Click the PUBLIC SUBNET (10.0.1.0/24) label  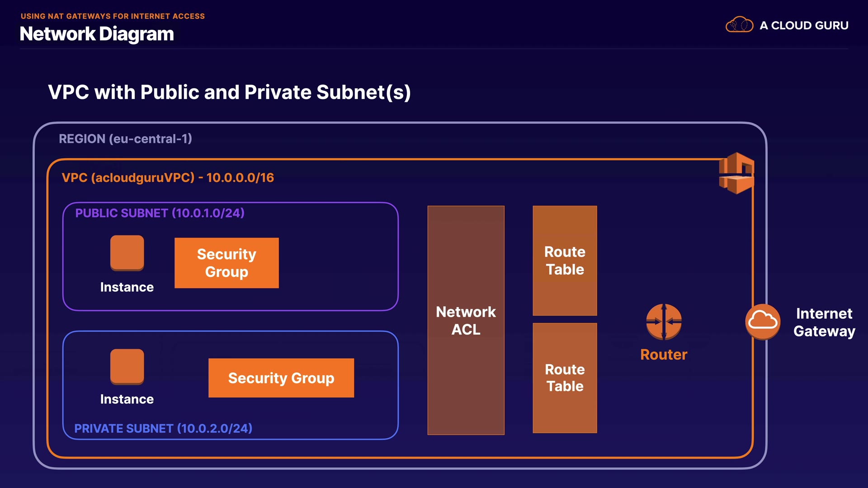coord(160,213)
